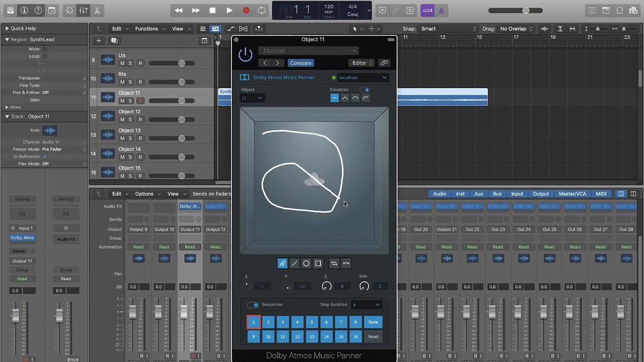The image size is (644, 362).
Task: Open the Step duration dropdown
Action: [366, 305]
